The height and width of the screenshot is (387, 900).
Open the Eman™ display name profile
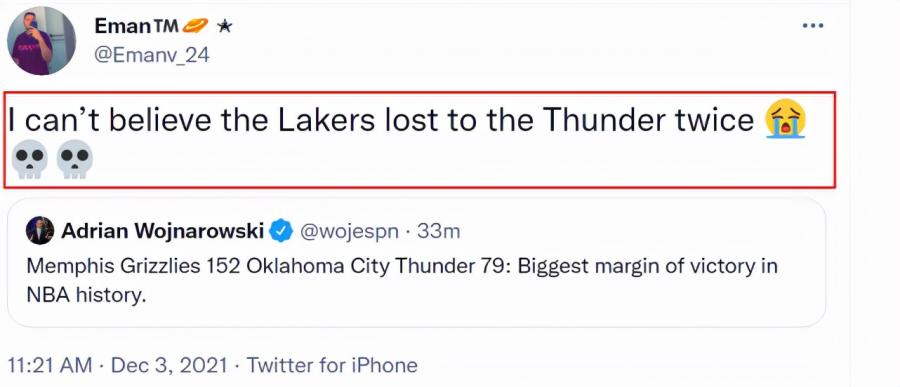coord(137,25)
